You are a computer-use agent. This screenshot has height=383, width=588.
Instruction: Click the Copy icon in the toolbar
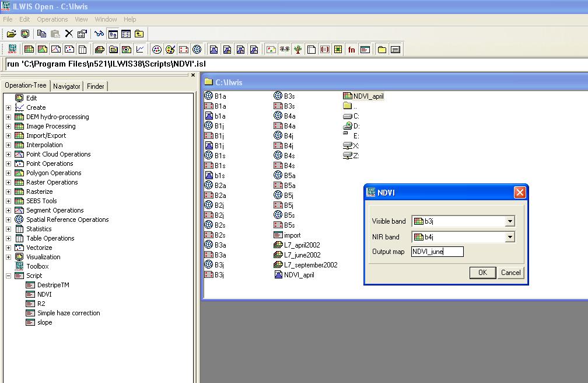pyautogui.click(x=42, y=34)
